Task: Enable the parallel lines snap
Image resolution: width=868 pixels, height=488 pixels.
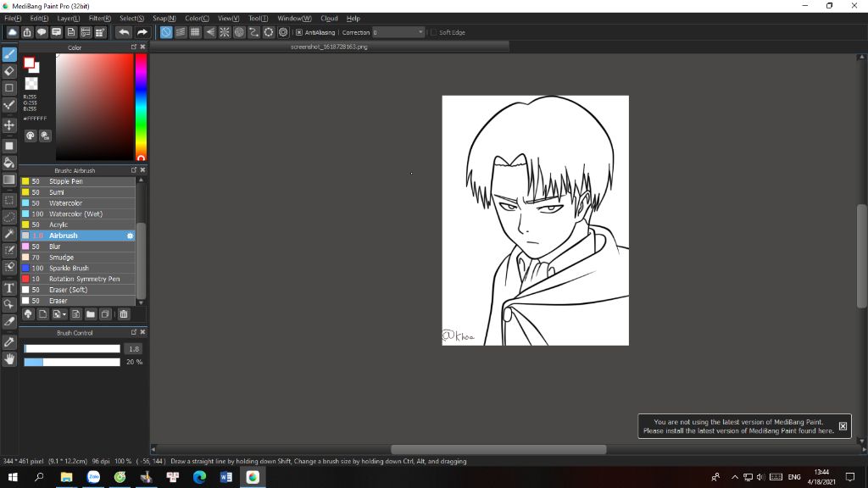Action: (x=181, y=32)
